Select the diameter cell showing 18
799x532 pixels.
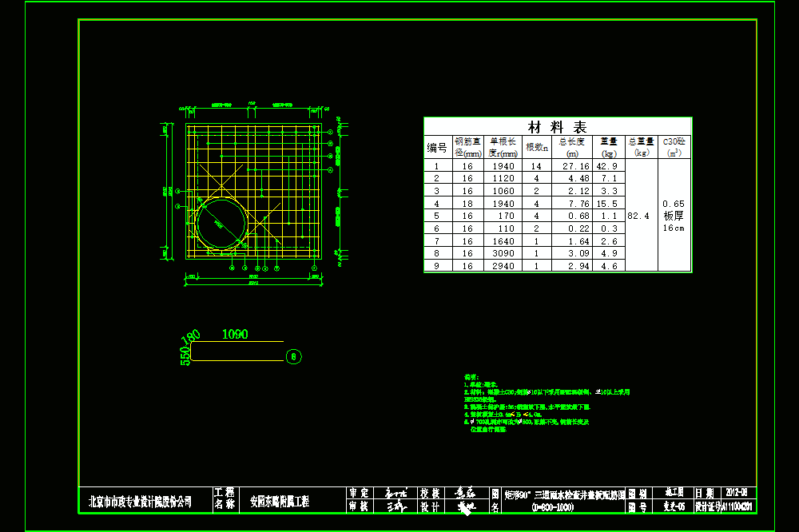coord(467,204)
